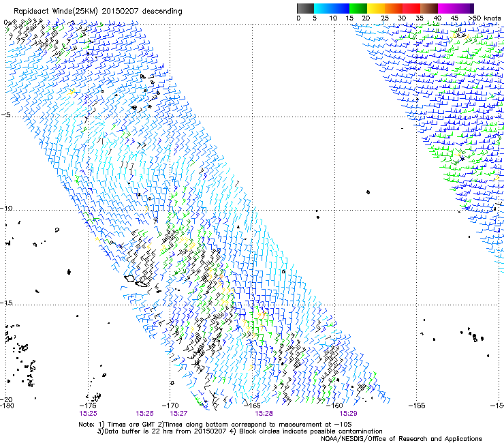Click the '40' legend scale label

tap(437, 18)
